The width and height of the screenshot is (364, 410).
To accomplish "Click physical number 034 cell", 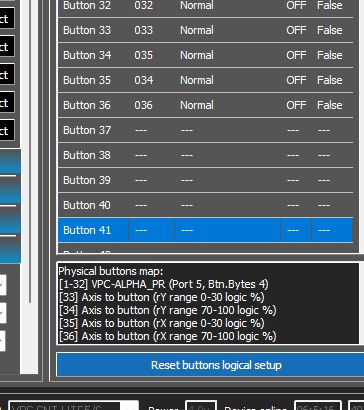I will pos(143,80).
